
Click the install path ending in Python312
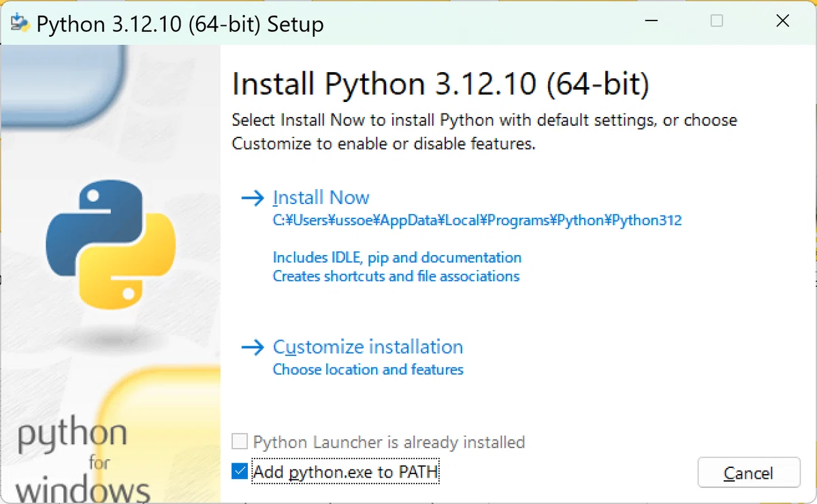click(x=477, y=220)
